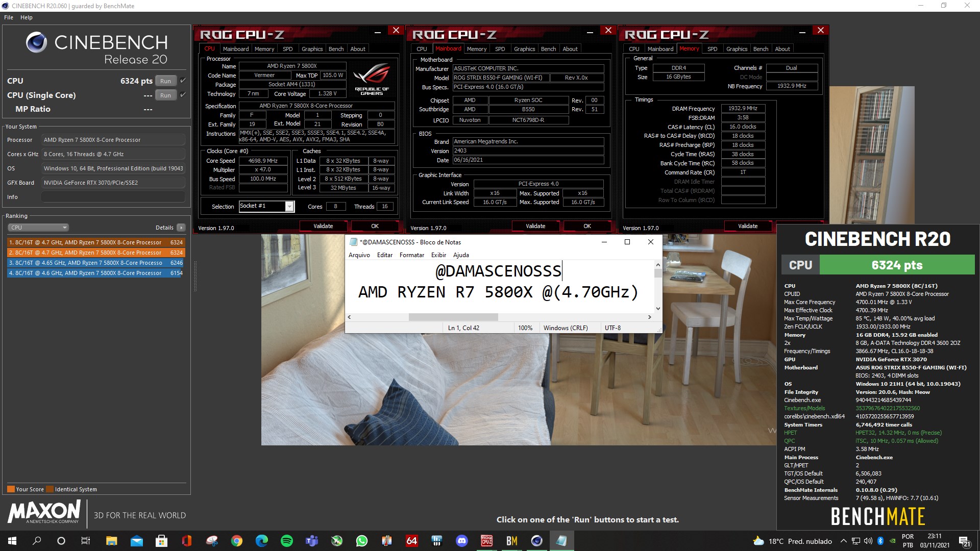
Task: Open CPU tab in second CPU-Z window
Action: [422, 49]
